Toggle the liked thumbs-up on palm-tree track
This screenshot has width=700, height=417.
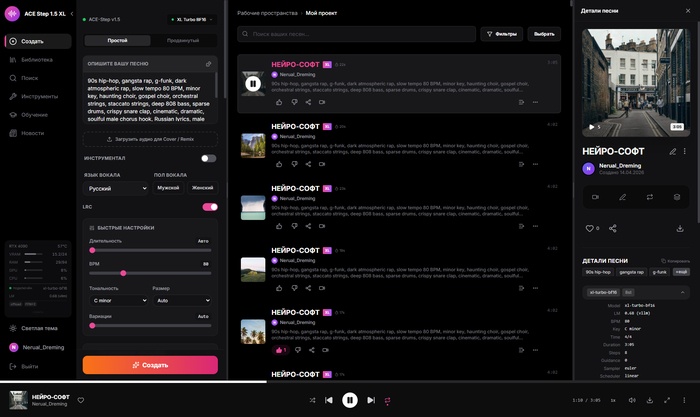tap(281, 350)
